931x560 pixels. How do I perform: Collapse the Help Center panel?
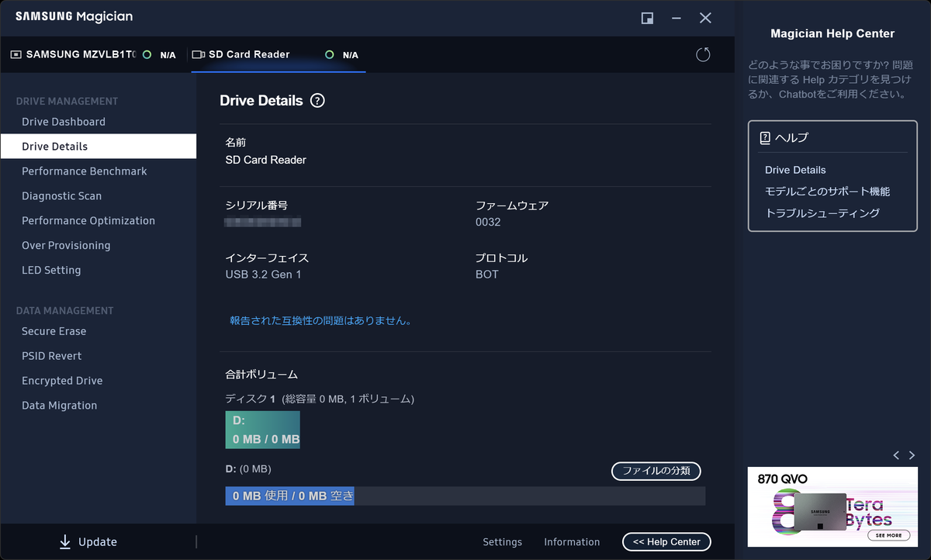[x=666, y=541]
